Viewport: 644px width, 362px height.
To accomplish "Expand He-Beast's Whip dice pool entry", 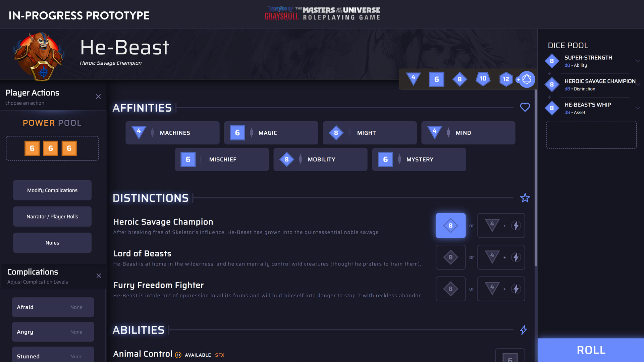I will click(x=637, y=108).
